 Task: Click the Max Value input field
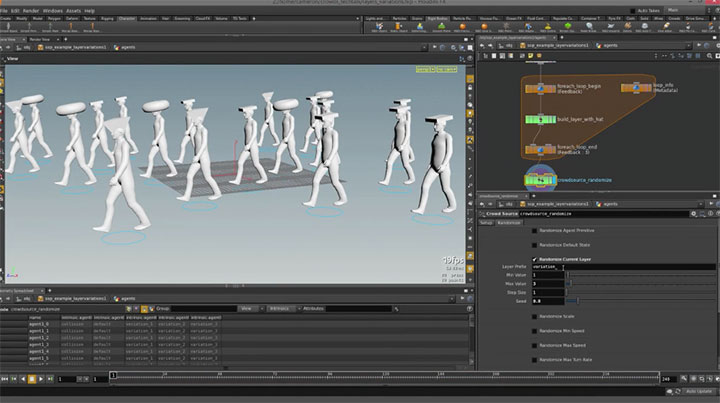pyautogui.click(x=547, y=284)
